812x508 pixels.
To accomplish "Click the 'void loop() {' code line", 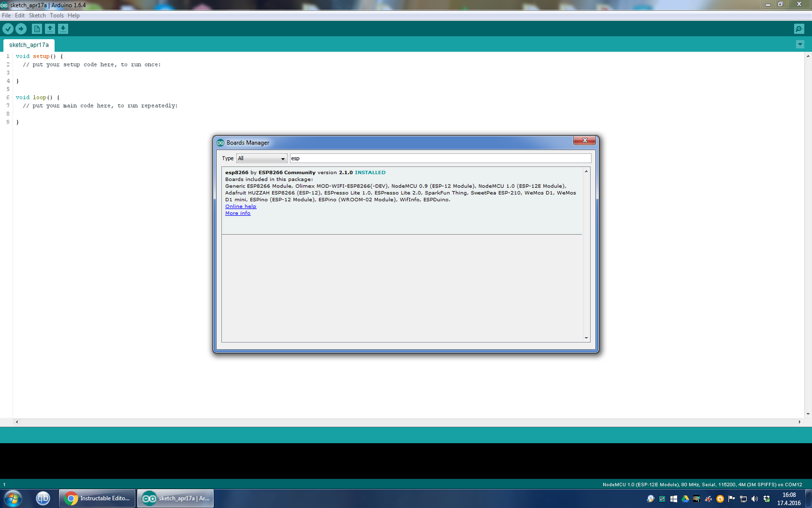I will click(x=38, y=98).
